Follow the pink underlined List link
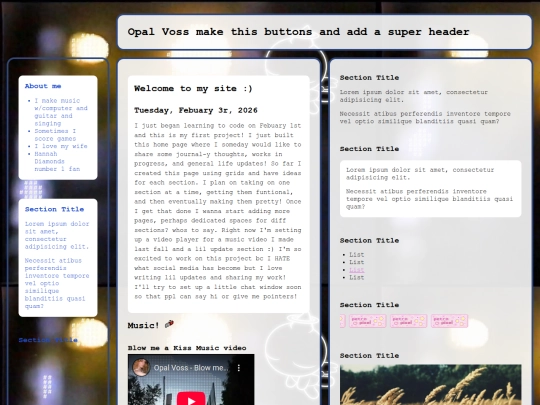The image size is (540, 405). click(356, 270)
